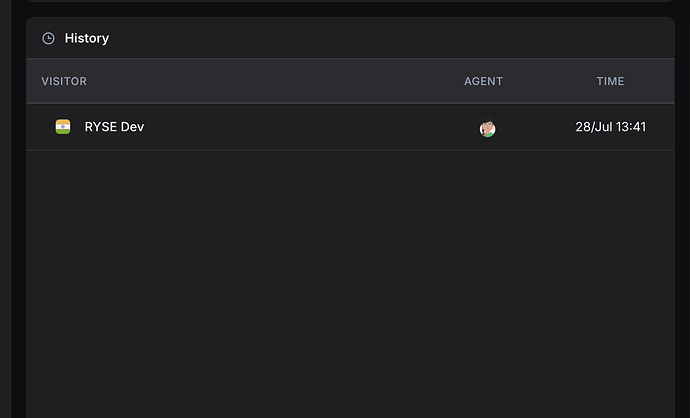Viewport: 690px width, 418px height.
Task: Click the 28/Jul 13:41 timestamp
Action: (611, 127)
